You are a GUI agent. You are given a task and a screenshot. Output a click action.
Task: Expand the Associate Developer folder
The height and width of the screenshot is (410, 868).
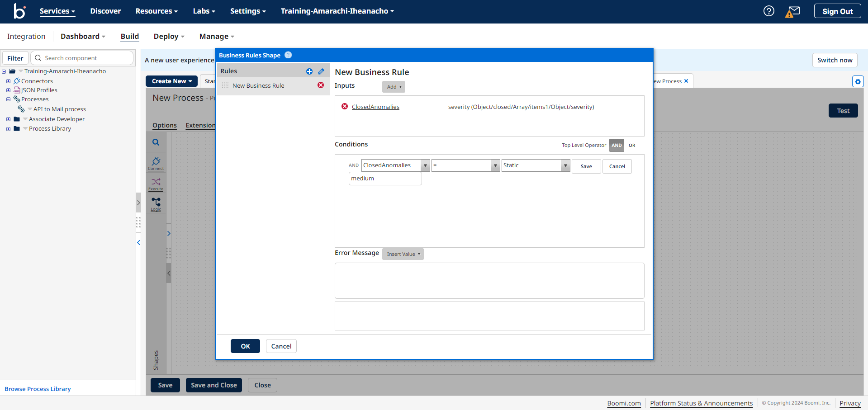pos(8,119)
